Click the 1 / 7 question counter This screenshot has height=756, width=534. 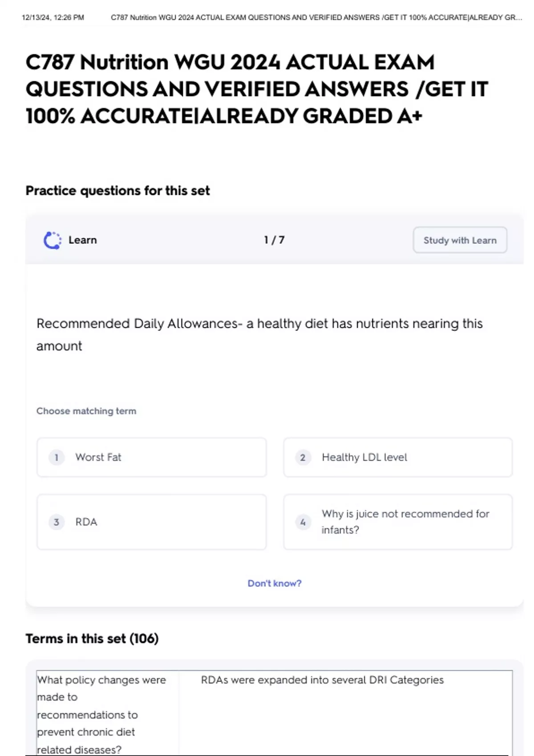(274, 240)
